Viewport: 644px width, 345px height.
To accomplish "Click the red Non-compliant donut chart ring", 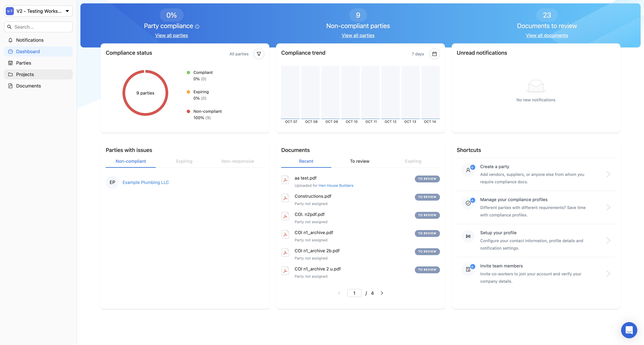I will point(124,93).
